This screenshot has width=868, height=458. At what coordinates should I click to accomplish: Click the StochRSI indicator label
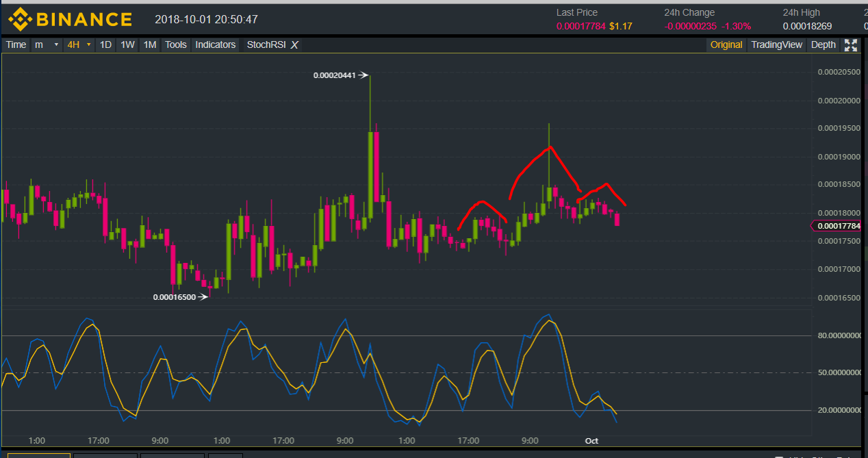[x=266, y=45]
